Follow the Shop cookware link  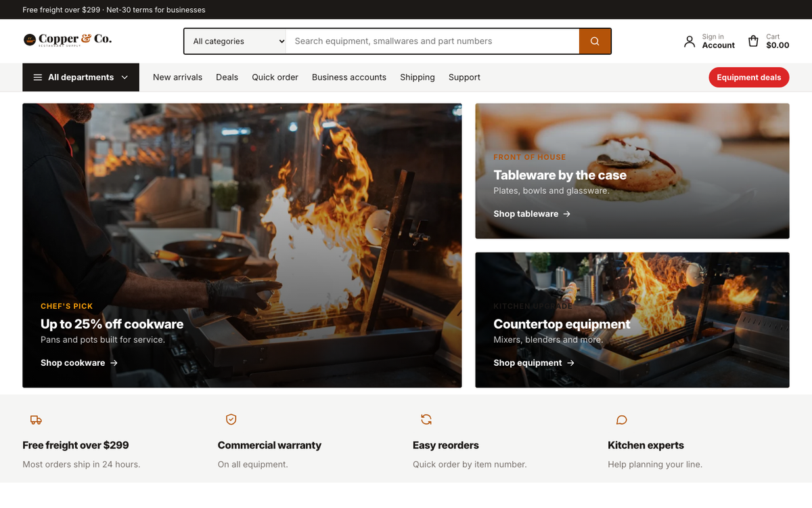(x=79, y=363)
